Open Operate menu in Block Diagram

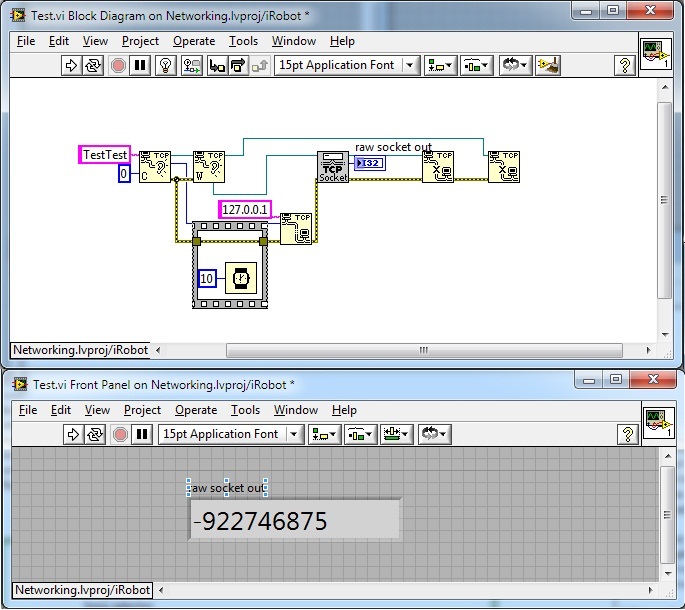point(194,41)
